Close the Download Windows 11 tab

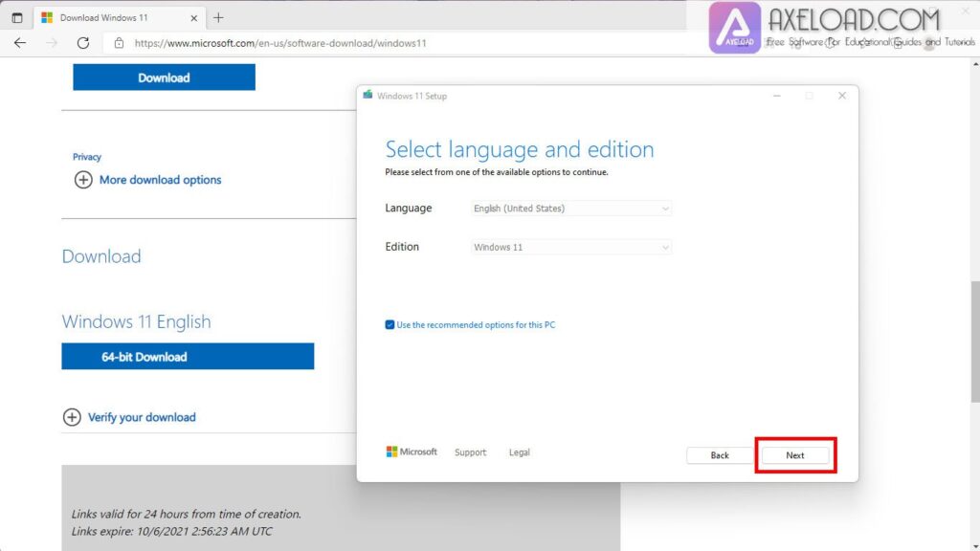click(x=193, y=18)
